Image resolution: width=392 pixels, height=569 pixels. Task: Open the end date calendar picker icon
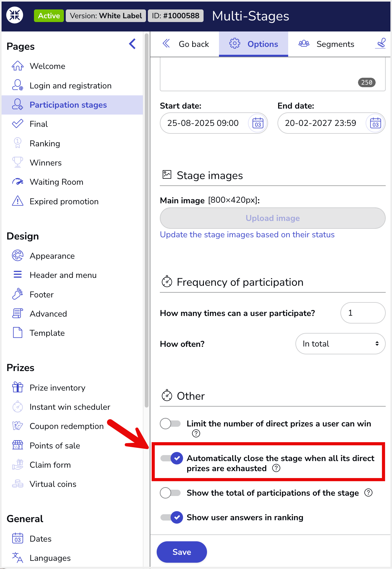click(x=375, y=123)
